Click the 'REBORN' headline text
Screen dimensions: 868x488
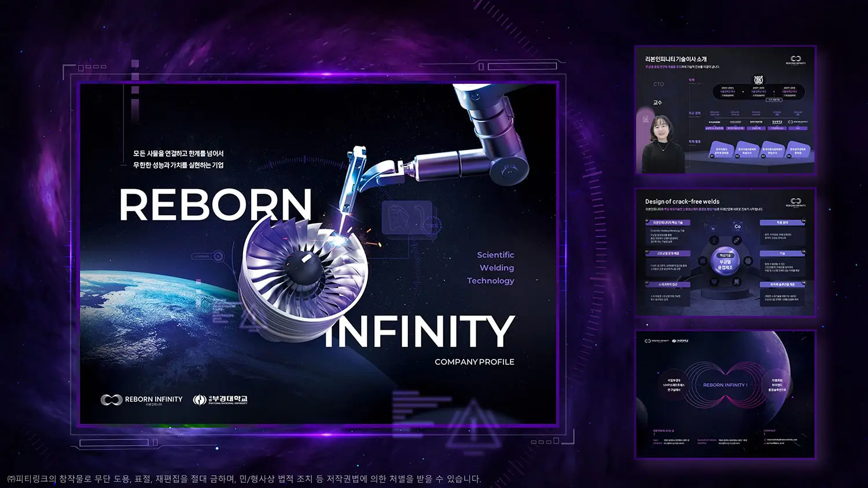point(215,205)
